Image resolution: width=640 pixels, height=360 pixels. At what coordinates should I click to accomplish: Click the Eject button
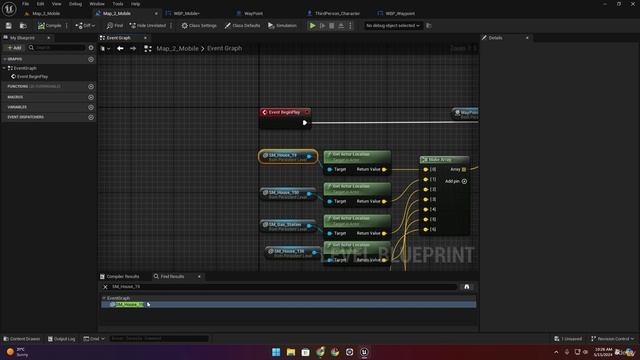click(341, 26)
